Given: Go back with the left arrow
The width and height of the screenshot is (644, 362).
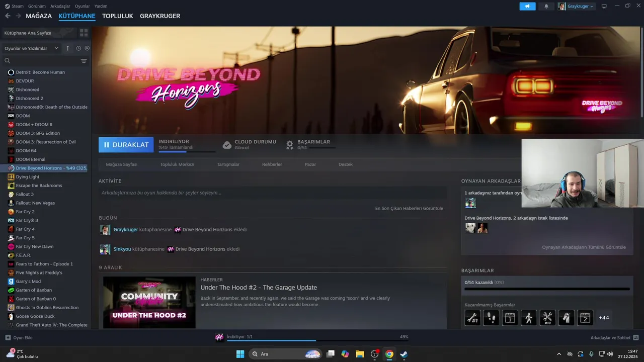Looking at the screenshot, I should click(8, 16).
